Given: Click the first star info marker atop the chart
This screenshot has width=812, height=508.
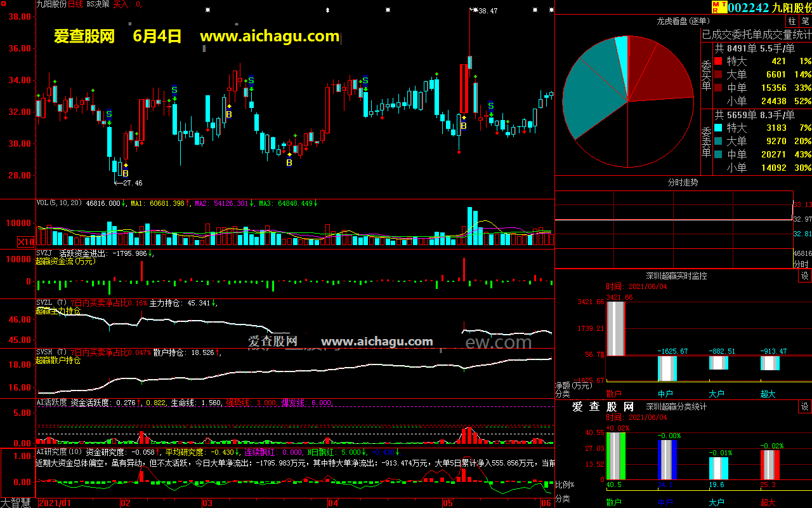Looking at the screenshot, I should tap(208, 10).
